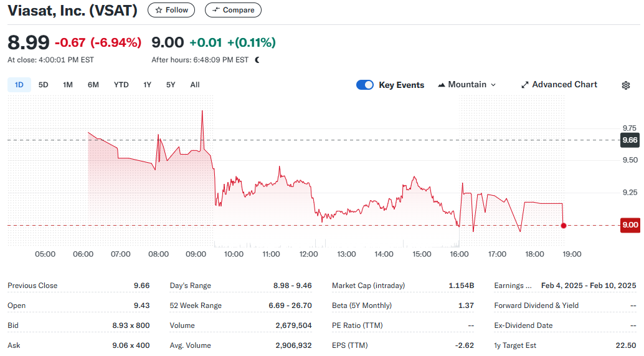This screenshot has height=356, width=644.
Task: Click the after-hours moon icon
Action: tap(257, 60)
